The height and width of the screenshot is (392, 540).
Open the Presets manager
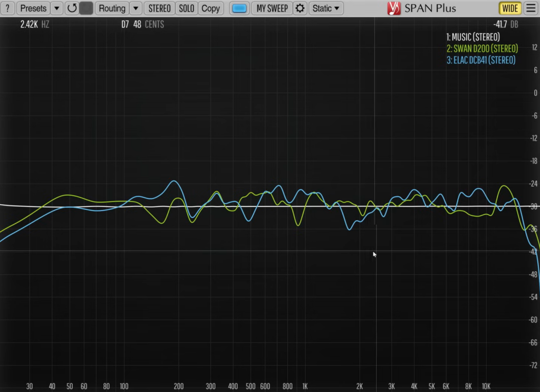33,8
